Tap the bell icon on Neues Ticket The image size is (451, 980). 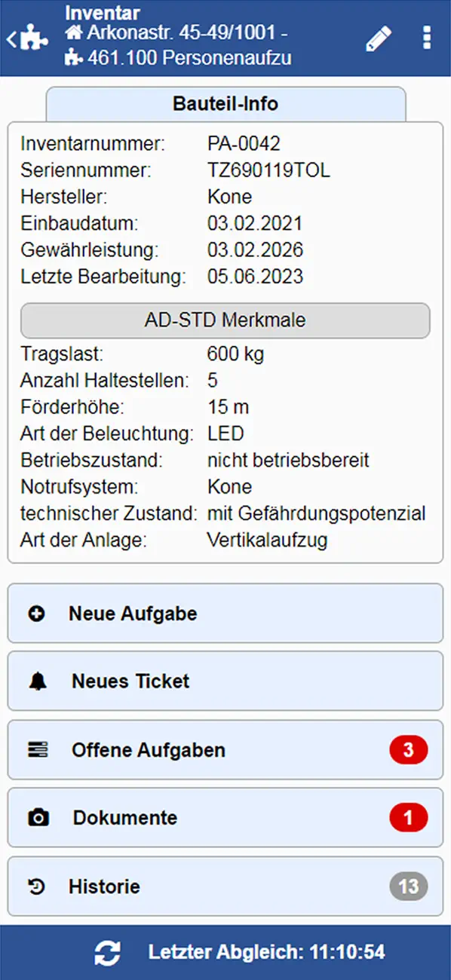click(36, 681)
